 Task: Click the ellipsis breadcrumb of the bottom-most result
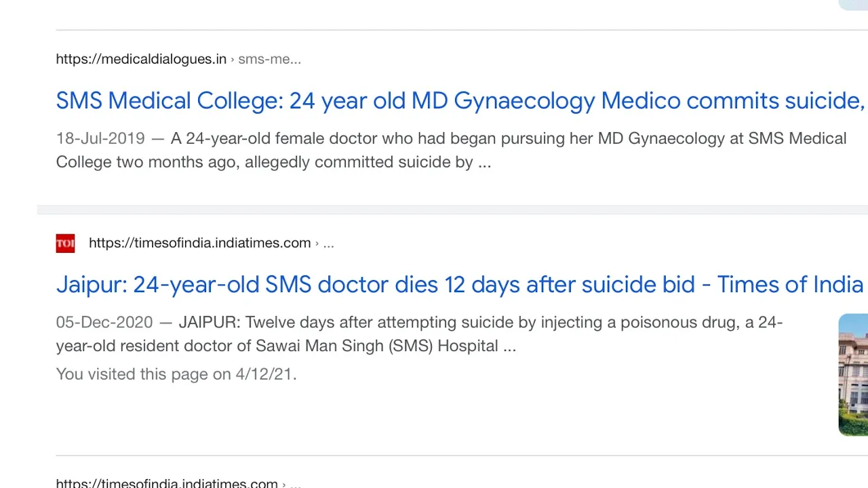(296, 484)
